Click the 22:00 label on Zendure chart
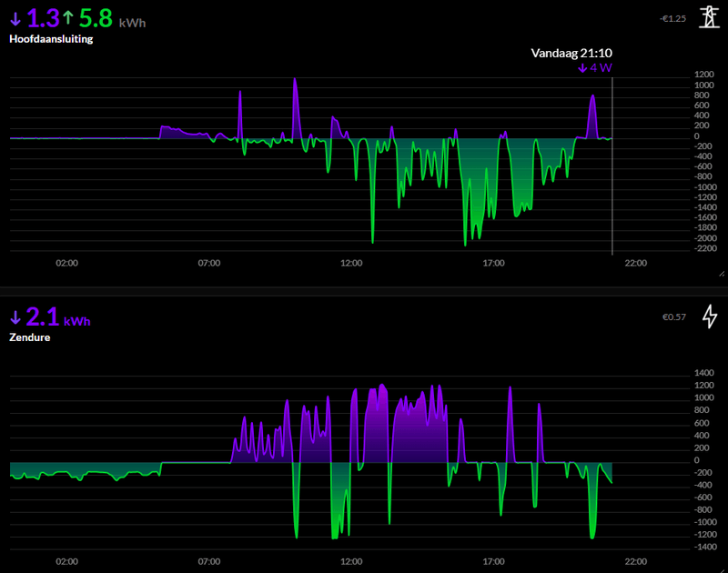 click(x=635, y=561)
